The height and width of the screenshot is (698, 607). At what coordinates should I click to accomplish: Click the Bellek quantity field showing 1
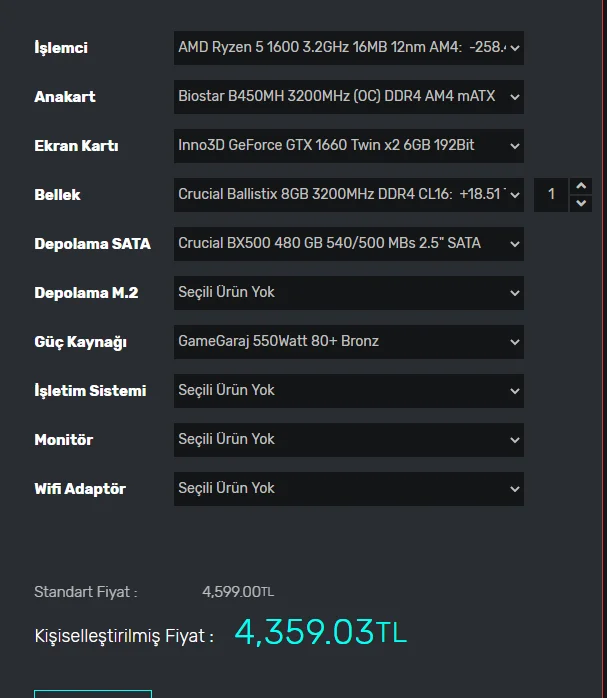click(x=551, y=195)
